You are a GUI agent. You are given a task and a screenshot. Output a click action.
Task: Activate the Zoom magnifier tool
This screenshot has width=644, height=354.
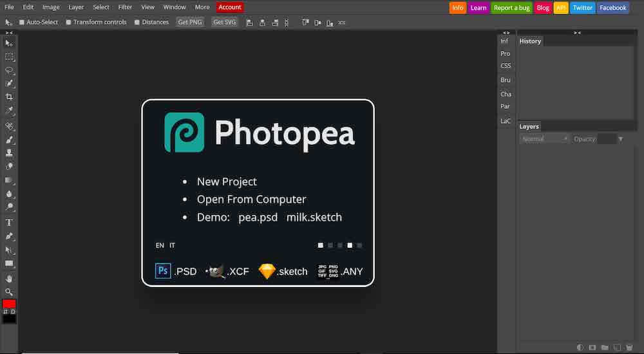tap(9, 292)
